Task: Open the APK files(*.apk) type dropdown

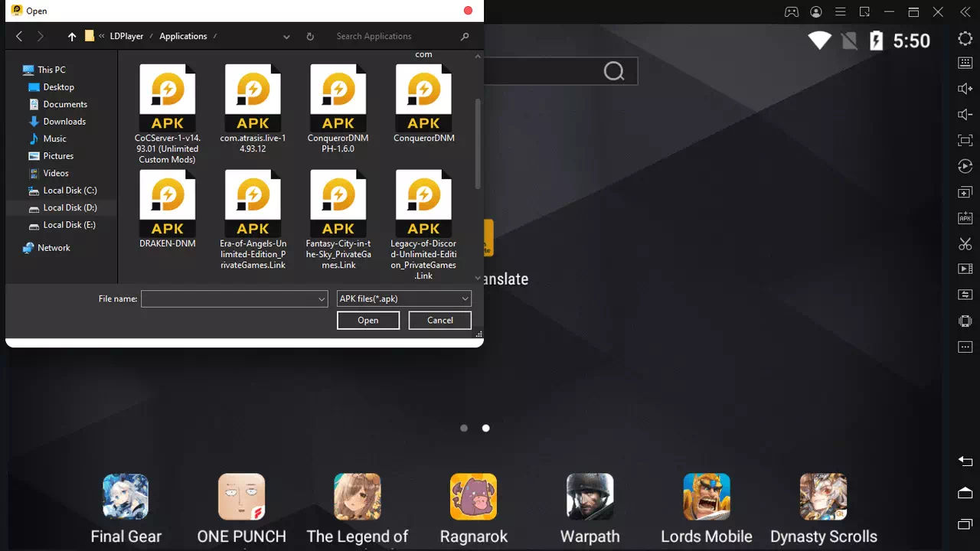Action: (x=404, y=299)
